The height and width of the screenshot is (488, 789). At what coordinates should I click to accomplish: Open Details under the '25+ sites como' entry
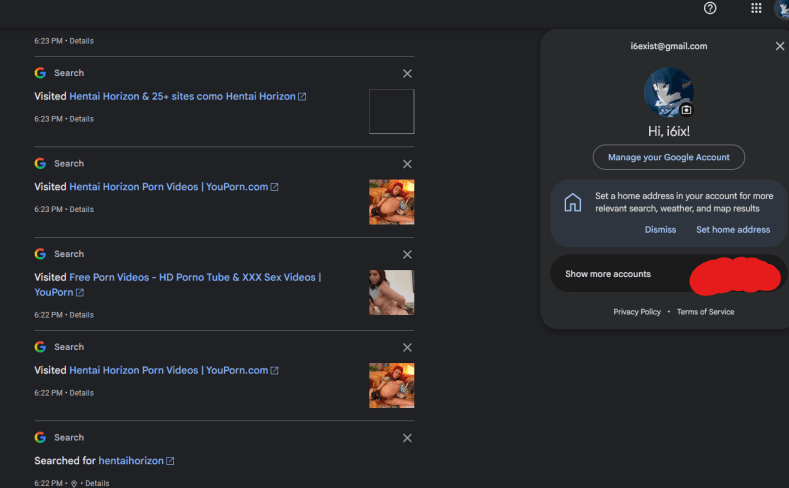[x=81, y=119]
